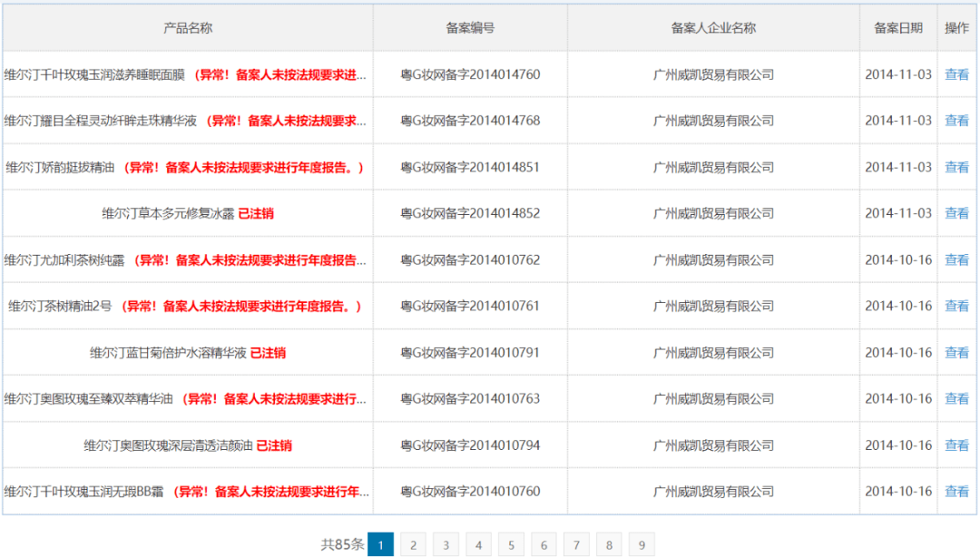Click red 异常 warning on 维尔汀茶树精油2号 row
Image resolution: width=980 pixels, height=557 pixels.
241,306
